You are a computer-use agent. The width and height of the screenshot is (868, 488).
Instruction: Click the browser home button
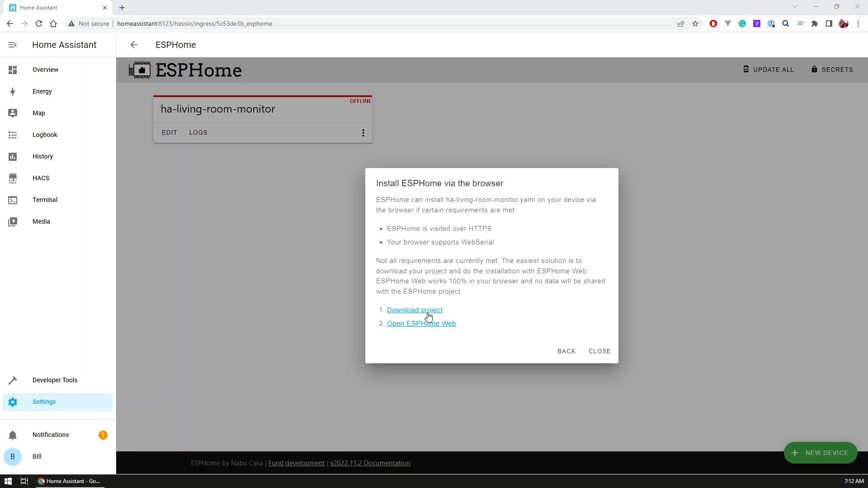(x=53, y=23)
